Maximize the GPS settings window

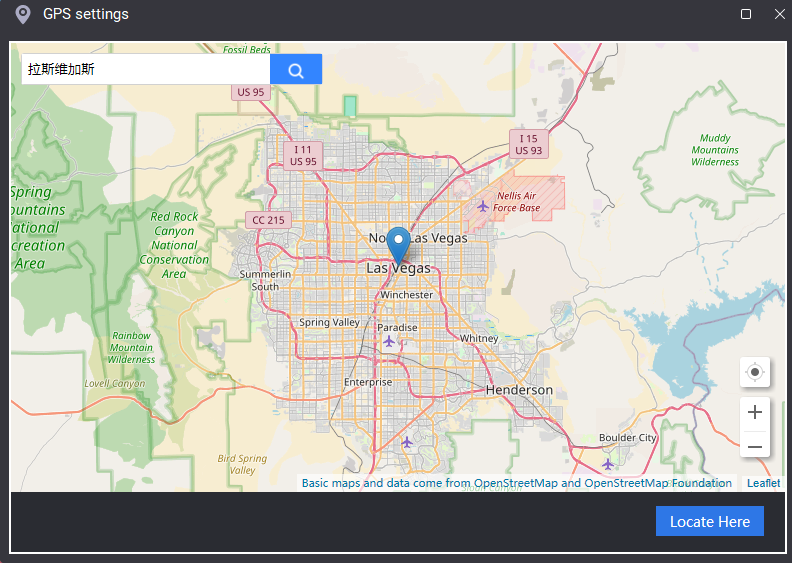pos(746,14)
